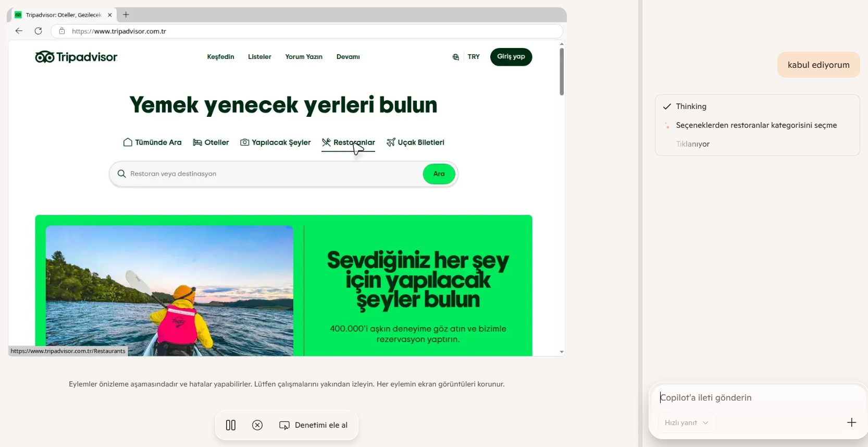
Task: Pause the Copilot actions
Action: 231,425
